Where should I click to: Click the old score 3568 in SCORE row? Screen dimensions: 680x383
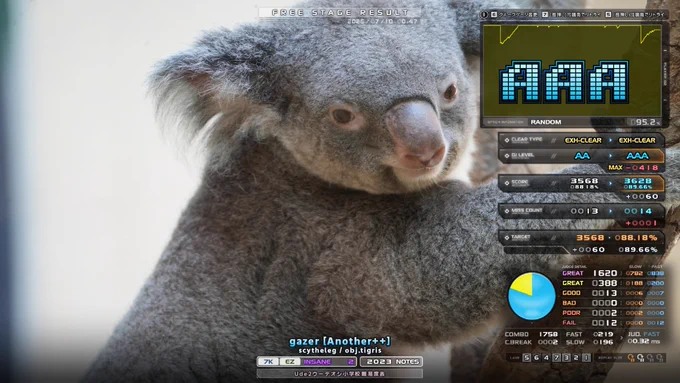(x=584, y=181)
